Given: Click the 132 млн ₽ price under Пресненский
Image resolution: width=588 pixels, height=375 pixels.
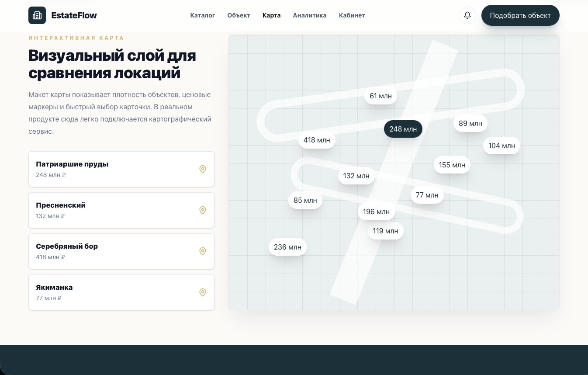Looking at the screenshot, I should 50,216.
